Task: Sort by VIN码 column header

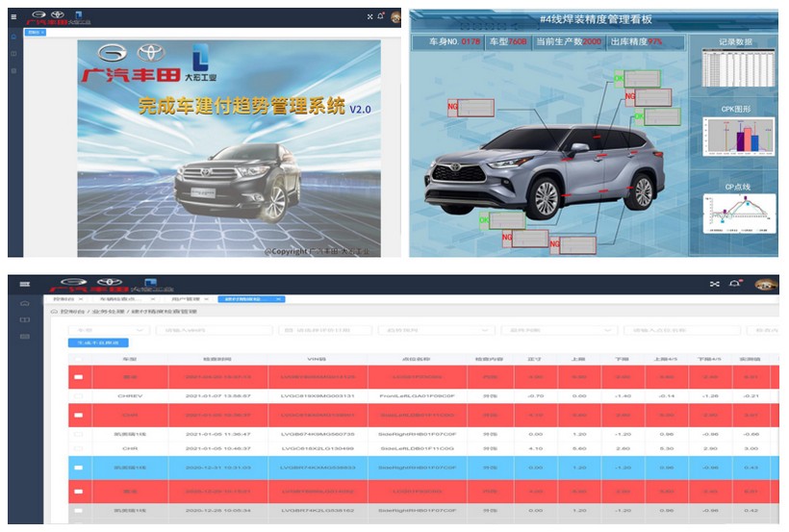Action: (x=317, y=360)
